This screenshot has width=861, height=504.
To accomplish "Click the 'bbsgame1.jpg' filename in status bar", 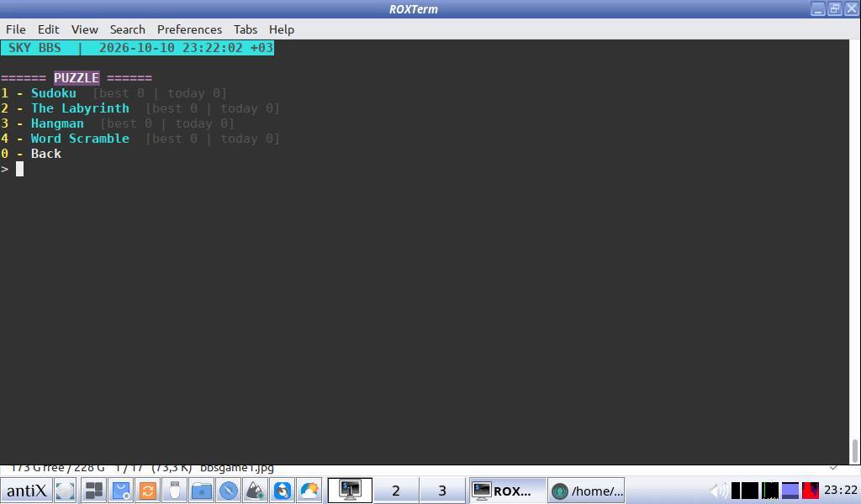I will [237, 469].
